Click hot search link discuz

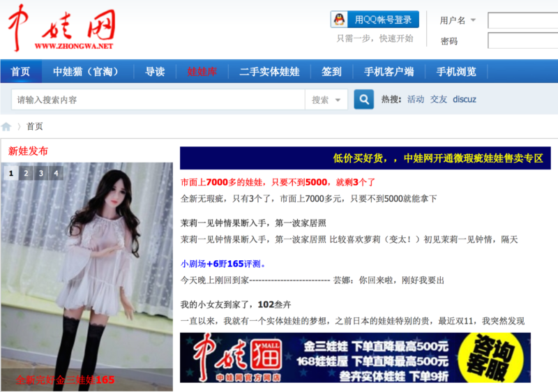point(465,99)
